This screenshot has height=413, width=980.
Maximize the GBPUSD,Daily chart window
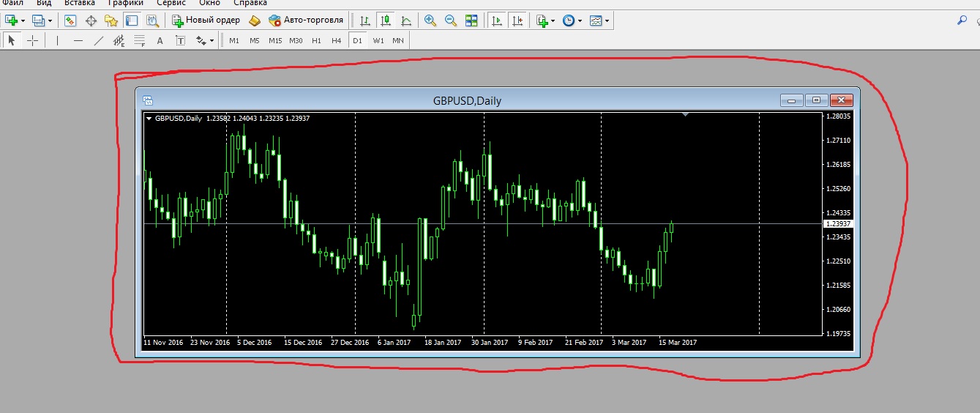pos(818,100)
